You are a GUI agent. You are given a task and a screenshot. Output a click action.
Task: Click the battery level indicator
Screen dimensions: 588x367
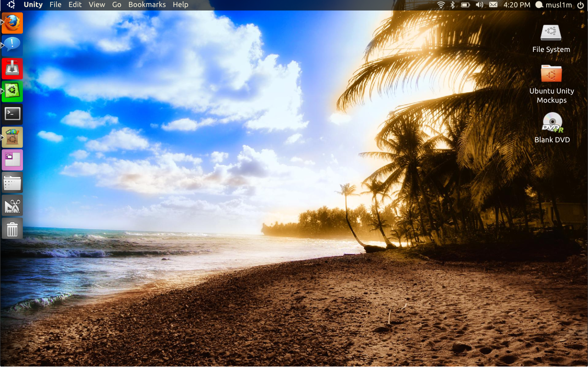pos(466,5)
